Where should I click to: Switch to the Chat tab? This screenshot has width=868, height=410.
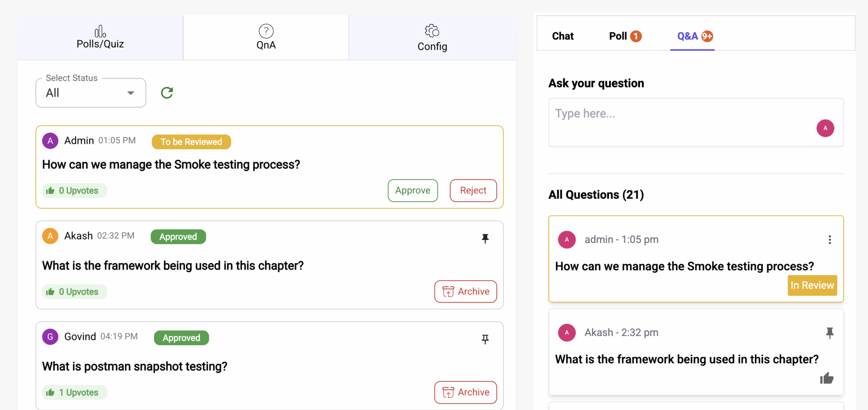(563, 36)
